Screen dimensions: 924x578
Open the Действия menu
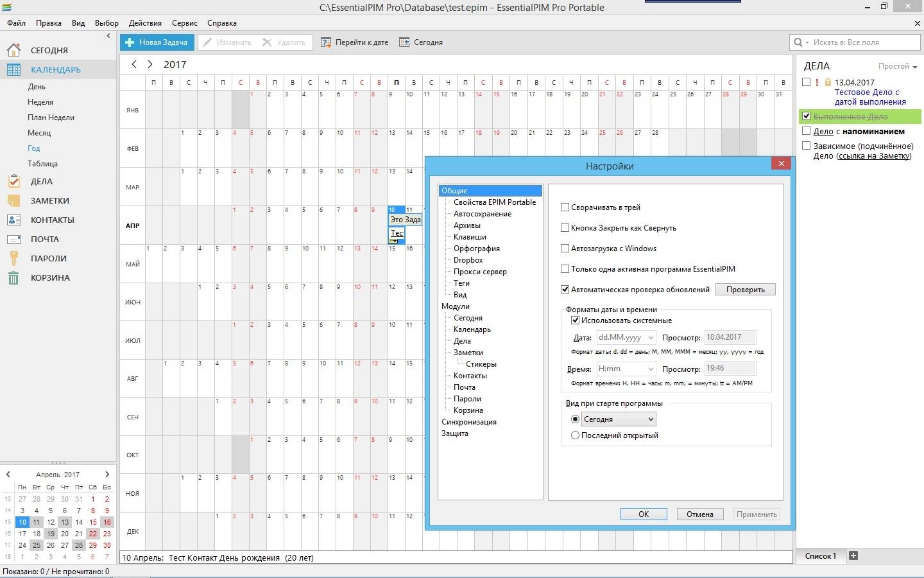point(145,23)
